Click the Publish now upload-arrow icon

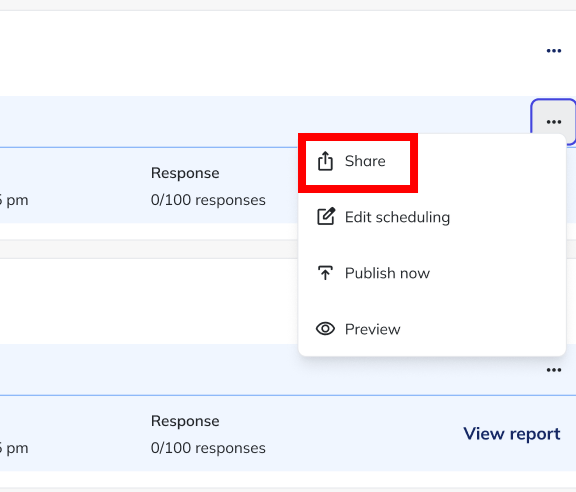click(x=325, y=273)
